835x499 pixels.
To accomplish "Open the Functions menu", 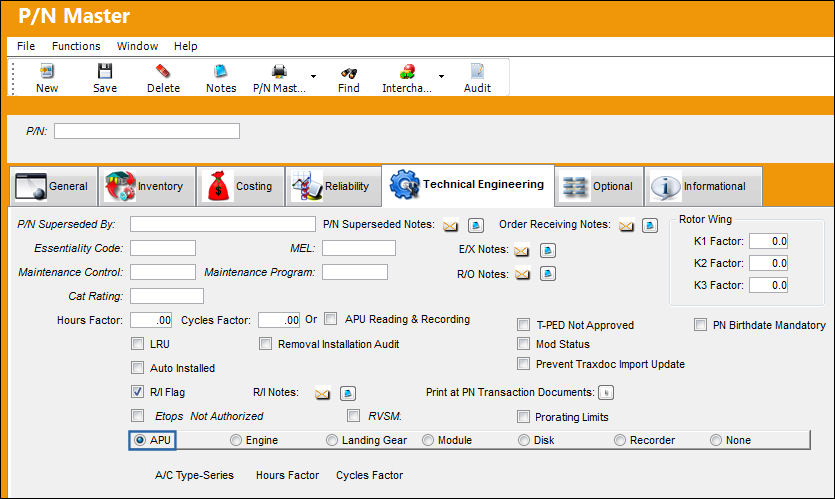I will [x=76, y=46].
